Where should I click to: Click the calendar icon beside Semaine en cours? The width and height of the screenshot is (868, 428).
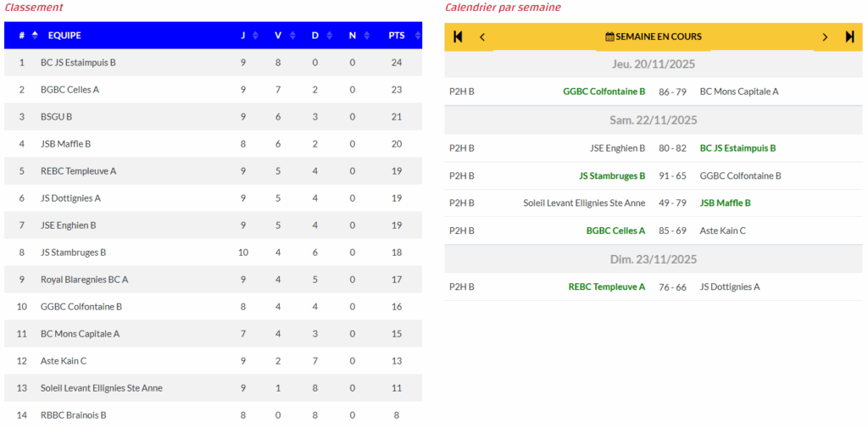point(609,36)
